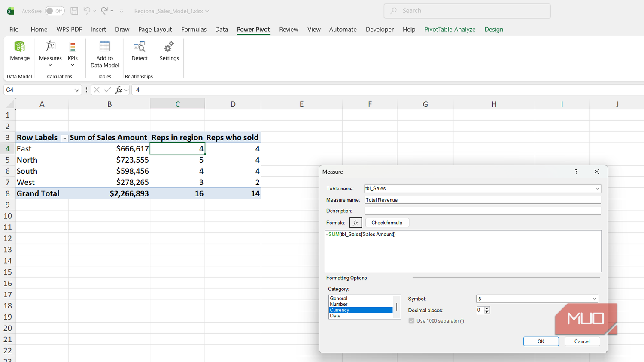Click the fx button in Measure dialog
This screenshot has width=644, height=362.
(x=355, y=223)
